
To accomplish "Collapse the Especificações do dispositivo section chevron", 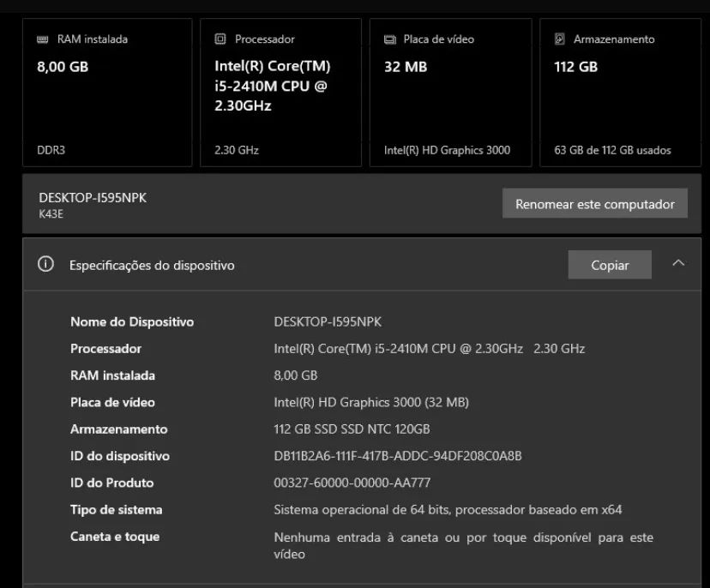I will pos(678,263).
